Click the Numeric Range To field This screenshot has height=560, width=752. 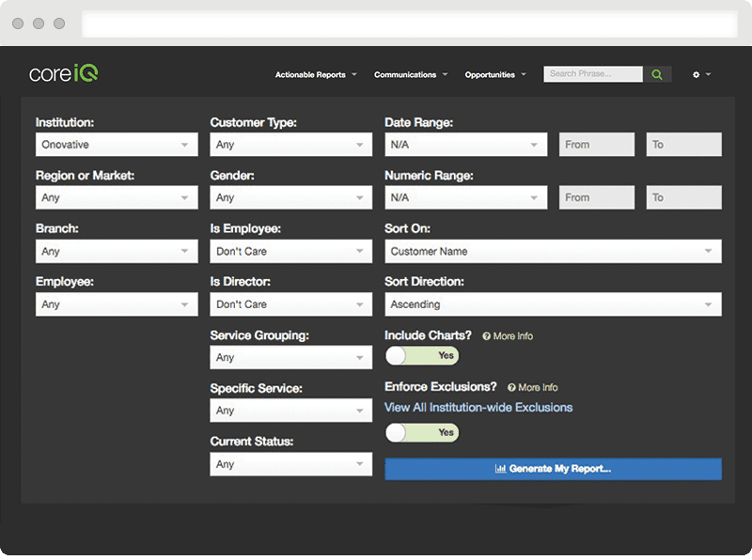click(684, 197)
